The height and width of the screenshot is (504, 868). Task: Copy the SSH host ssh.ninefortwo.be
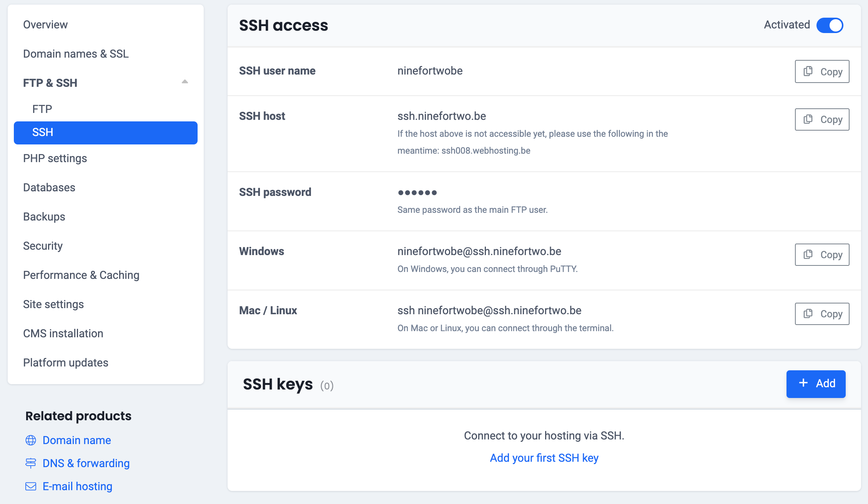[x=821, y=119]
